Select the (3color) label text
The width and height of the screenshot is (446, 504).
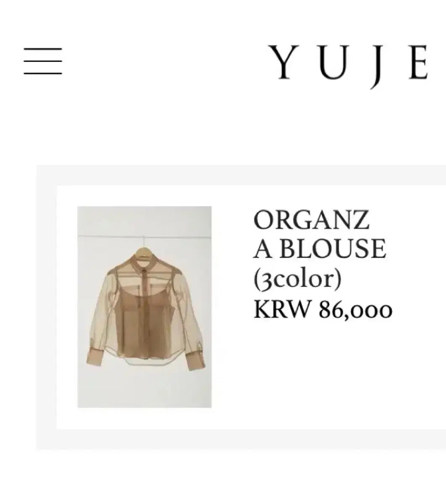point(297,279)
